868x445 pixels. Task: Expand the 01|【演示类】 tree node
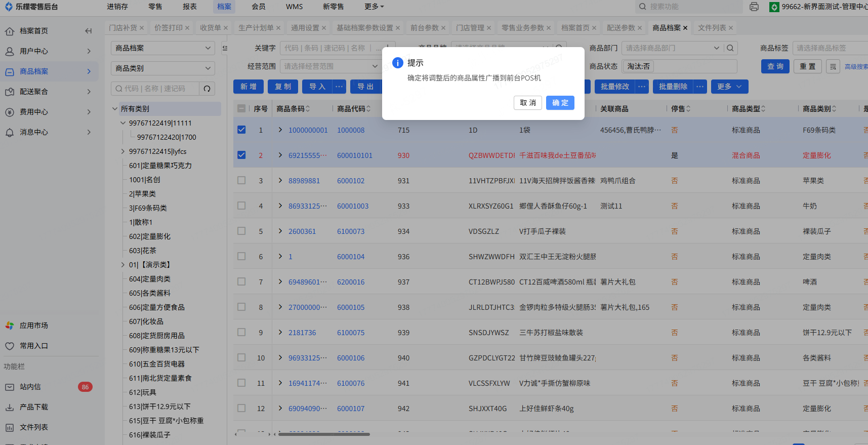click(x=122, y=265)
